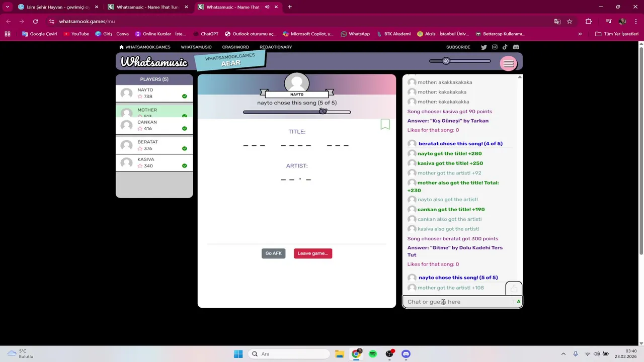This screenshot has height=362, width=644.
Task: Open CRASHWORD in the site nav
Action: 235,47
